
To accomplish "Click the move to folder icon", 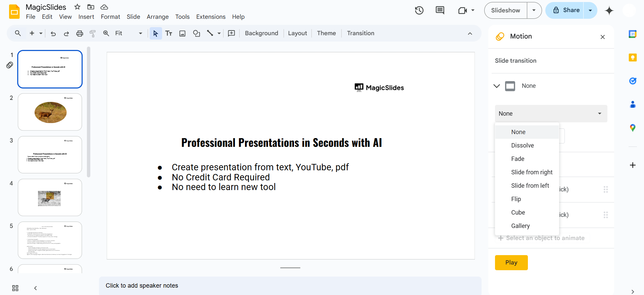I will [x=91, y=7].
